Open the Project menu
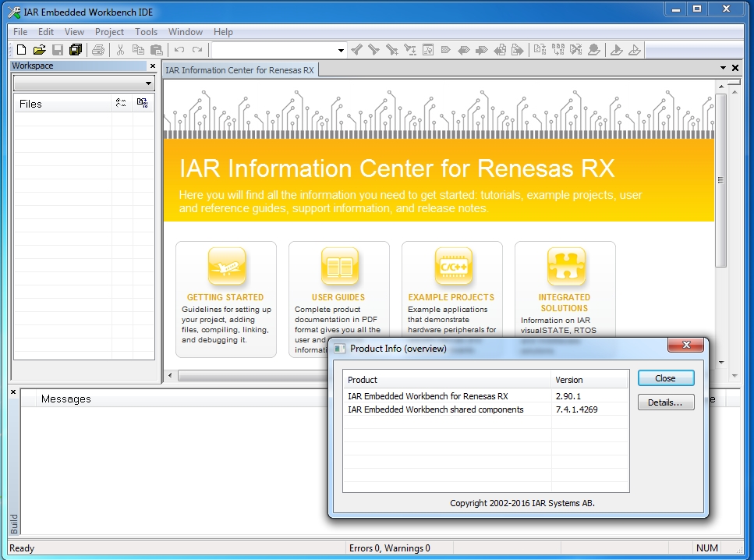The height and width of the screenshot is (560, 754). [x=109, y=32]
